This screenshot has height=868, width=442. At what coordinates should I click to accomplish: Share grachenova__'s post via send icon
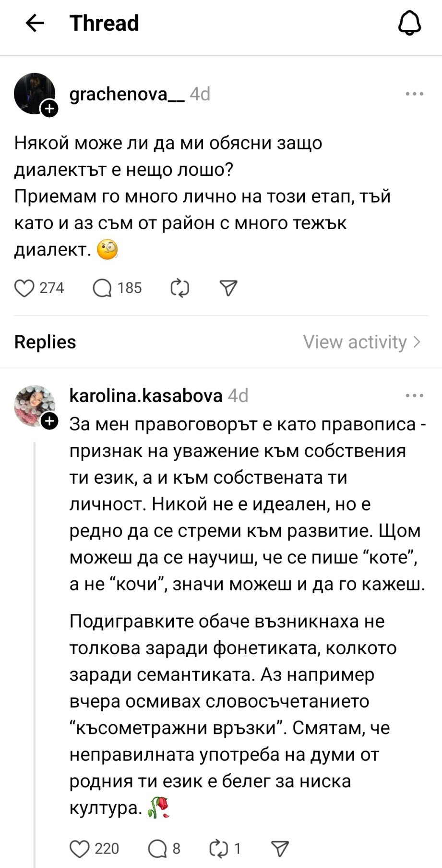[x=228, y=288]
